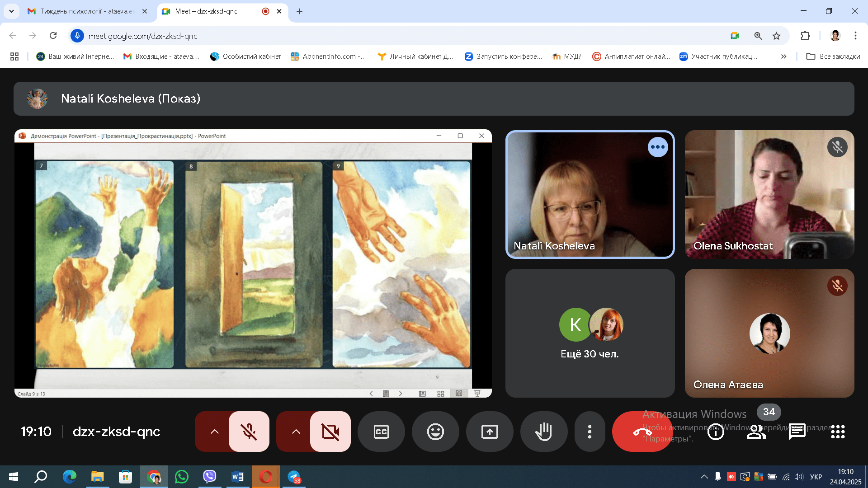Open more options three-dot menu in toolbar
The width and height of the screenshot is (868, 488).
(x=590, y=432)
